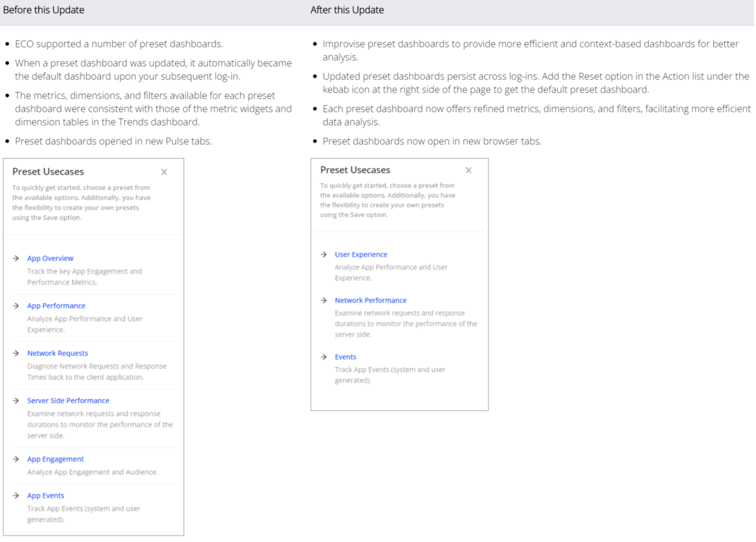
Task: Close the Preset Usecases panel under After this Update
Action: (469, 170)
